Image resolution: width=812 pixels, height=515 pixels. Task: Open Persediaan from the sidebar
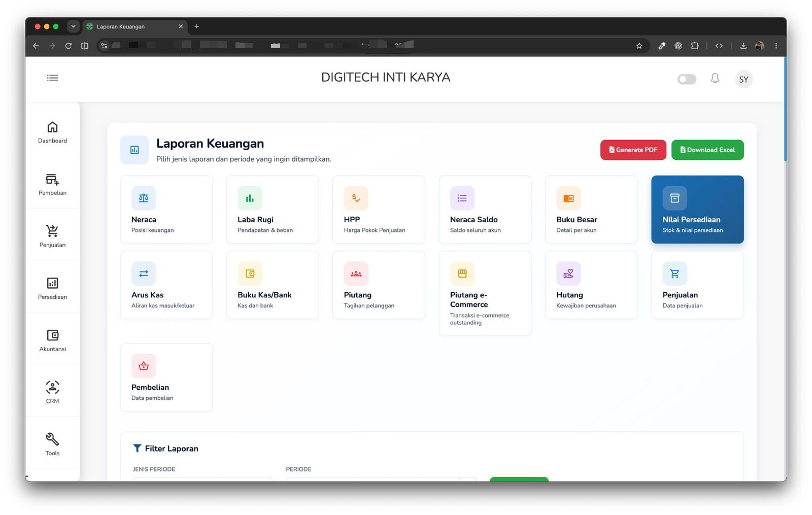tap(52, 289)
